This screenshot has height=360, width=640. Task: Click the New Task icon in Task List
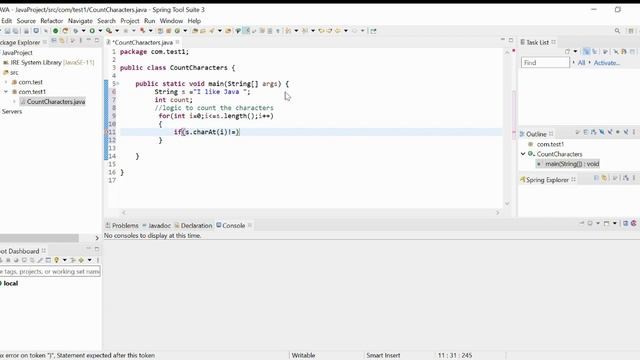(567, 51)
